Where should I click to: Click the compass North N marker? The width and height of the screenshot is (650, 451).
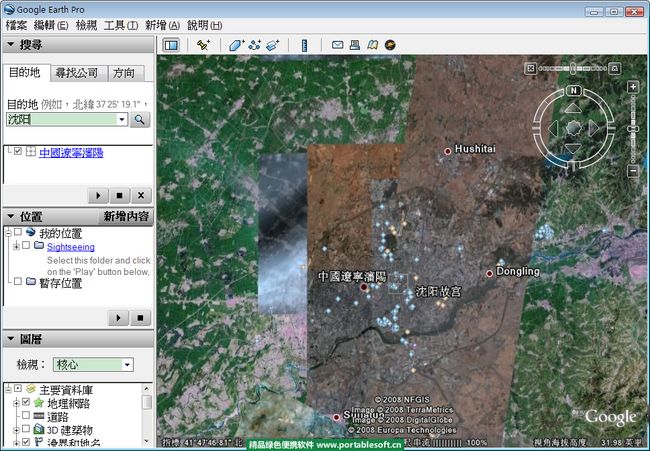[x=574, y=90]
